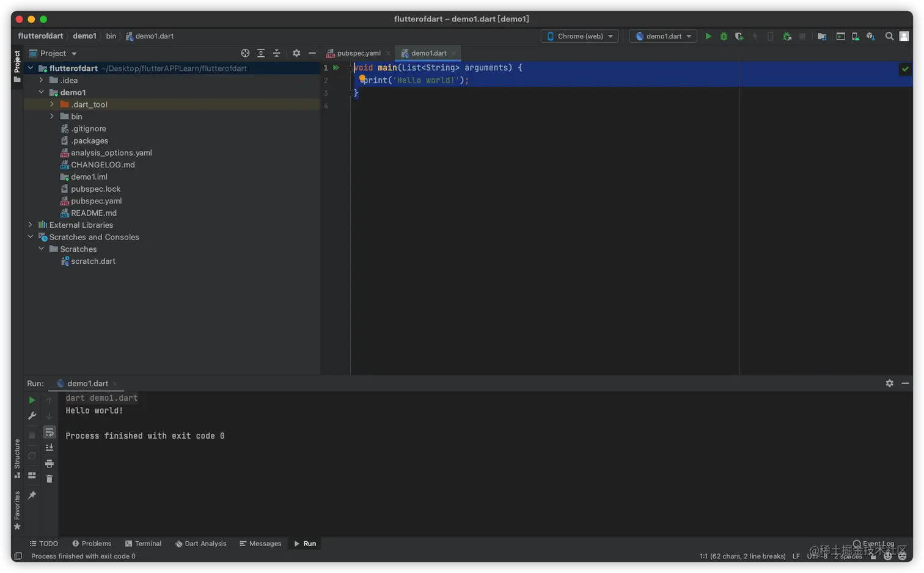The height and width of the screenshot is (573, 924).
Task: Select the Run tab in the bottom bar
Action: 305,544
